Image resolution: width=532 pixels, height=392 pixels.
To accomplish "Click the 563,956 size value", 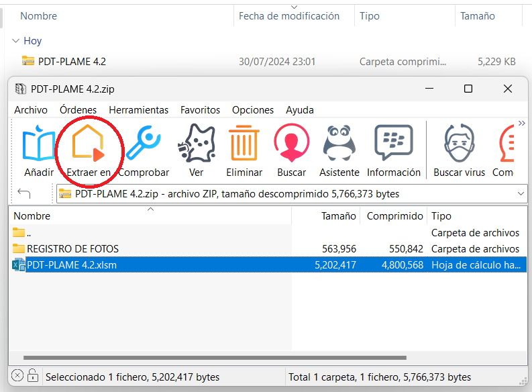I will pyautogui.click(x=339, y=249).
